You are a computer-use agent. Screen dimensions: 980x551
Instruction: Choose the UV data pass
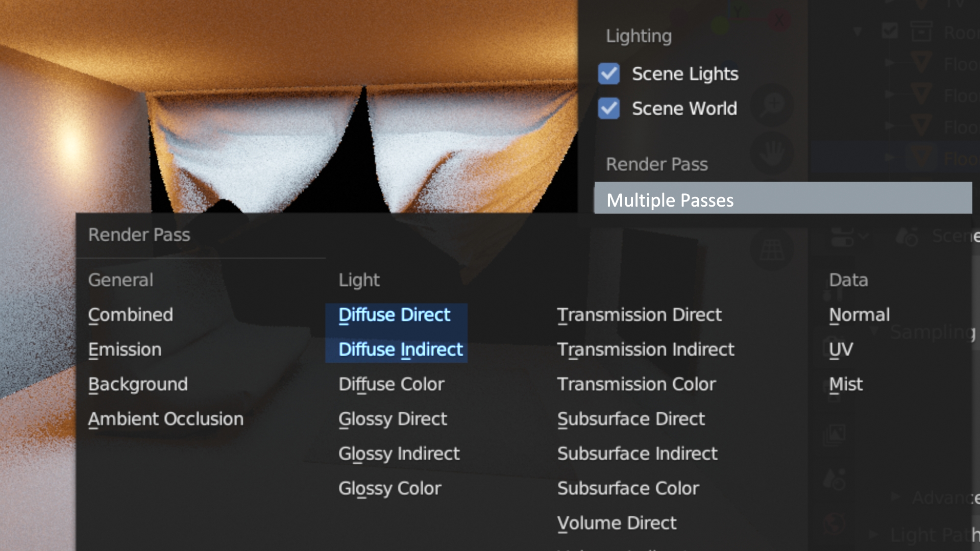(841, 349)
